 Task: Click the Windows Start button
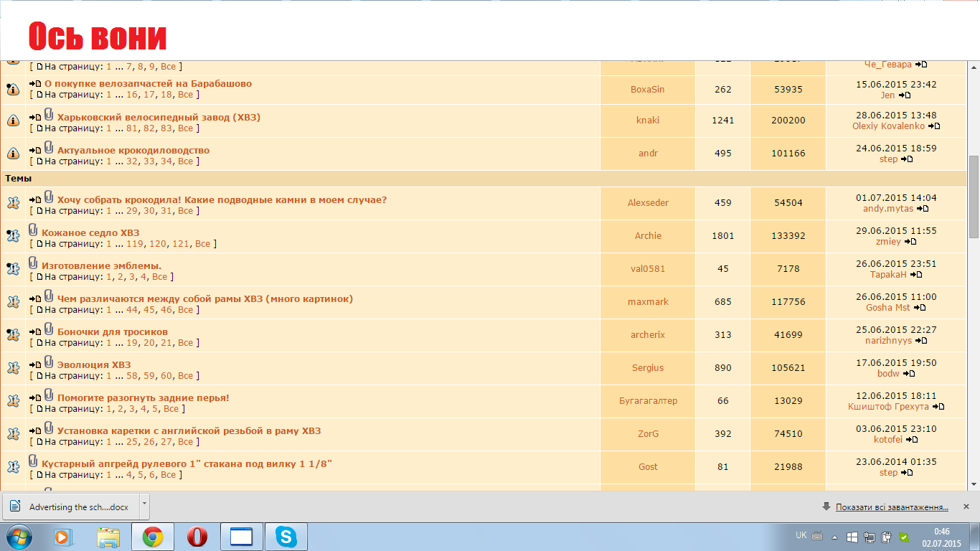point(19,537)
